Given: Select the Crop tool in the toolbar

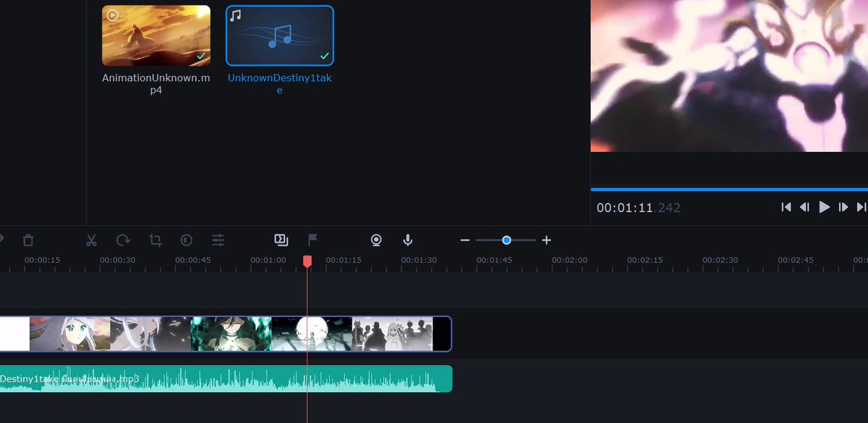Looking at the screenshot, I should click(x=155, y=240).
